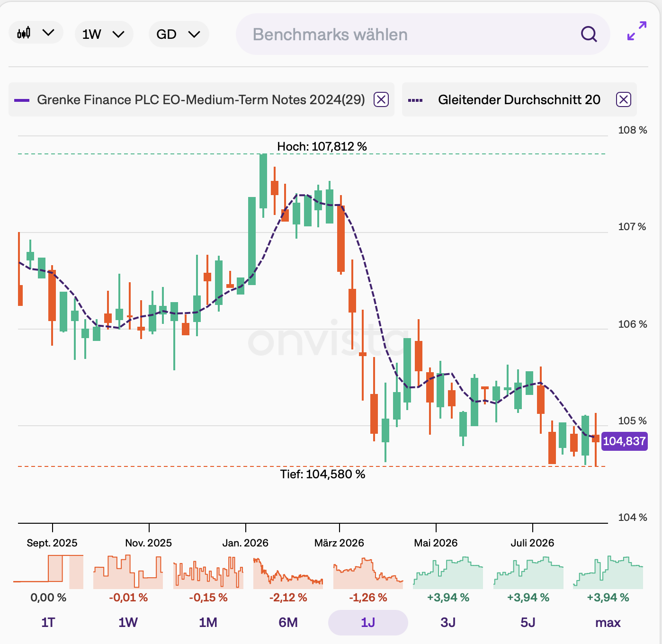Click the Jan. 2026 axis label
This screenshot has width=662, height=644.
(x=245, y=543)
